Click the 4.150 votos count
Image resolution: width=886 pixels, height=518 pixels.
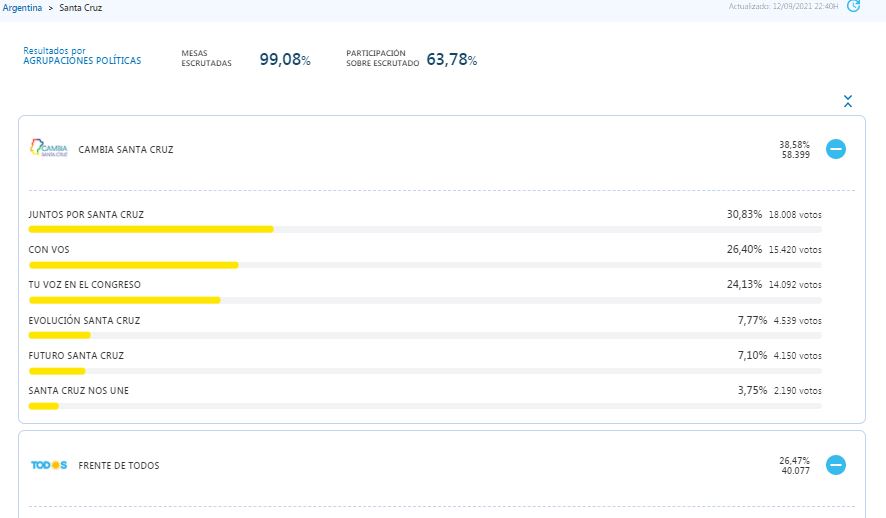(798, 356)
